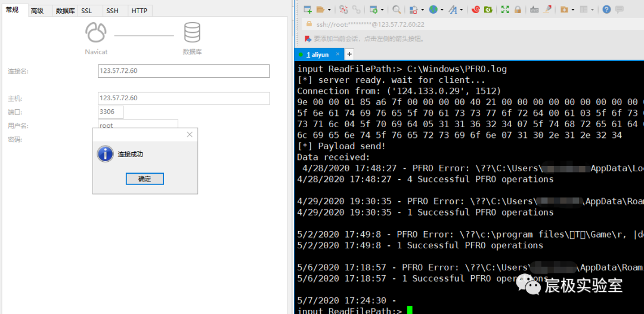Expand the layout grid dropdown arrow
Image resolution: width=644 pixels, height=314 pixels.
[x=592, y=10]
